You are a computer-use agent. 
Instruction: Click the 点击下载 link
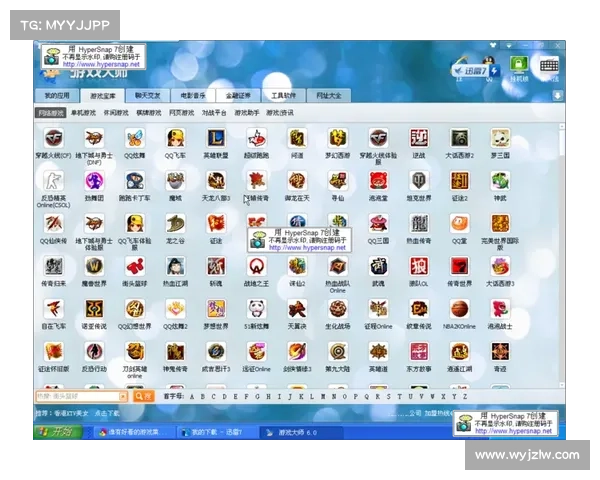[107, 413]
